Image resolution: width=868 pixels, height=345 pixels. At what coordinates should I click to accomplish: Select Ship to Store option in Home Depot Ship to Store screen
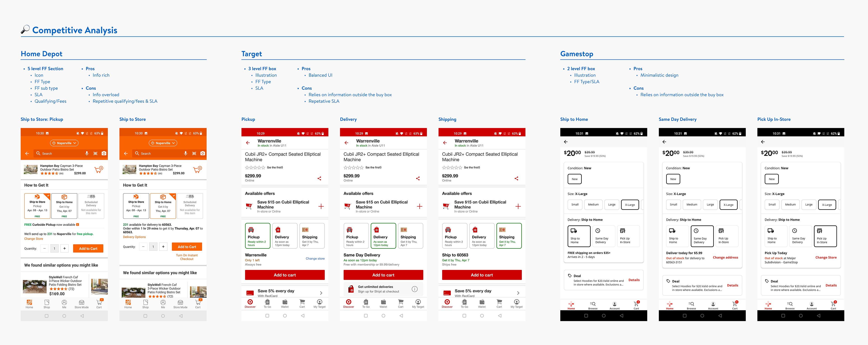tap(136, 206)
